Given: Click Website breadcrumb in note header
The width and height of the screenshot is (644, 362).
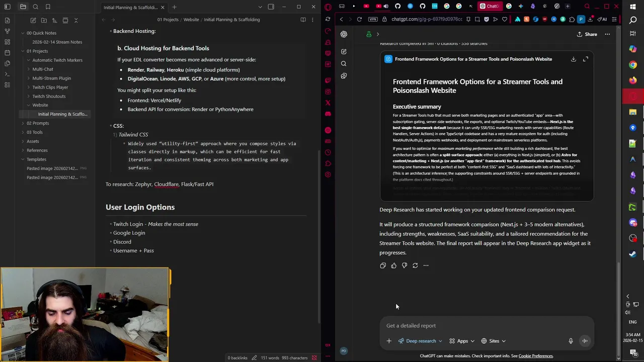Looking at the screenshot, I should 191,20.
